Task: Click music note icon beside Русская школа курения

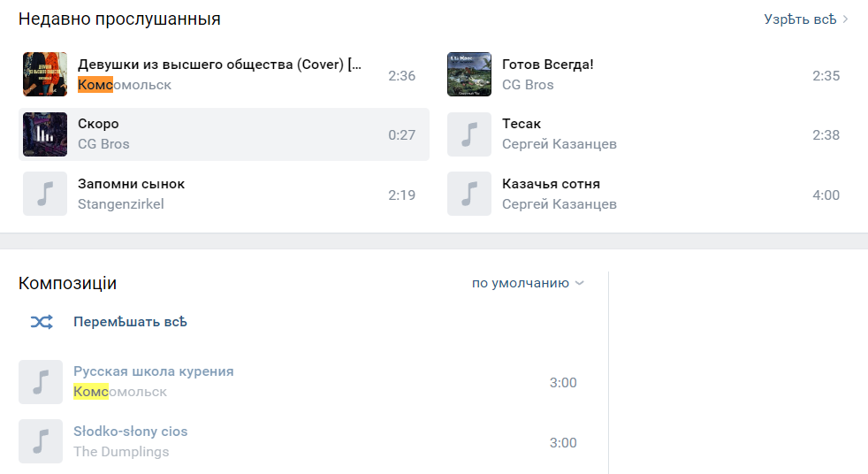Action: click(x=41, y=382)
